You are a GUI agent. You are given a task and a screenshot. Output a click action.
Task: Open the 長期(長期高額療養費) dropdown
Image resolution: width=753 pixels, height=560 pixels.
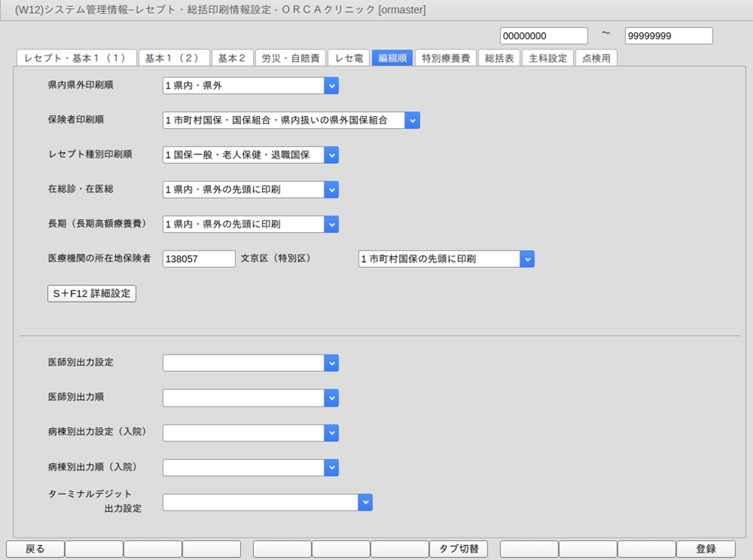pyautogui.click(x=332, y=224)
